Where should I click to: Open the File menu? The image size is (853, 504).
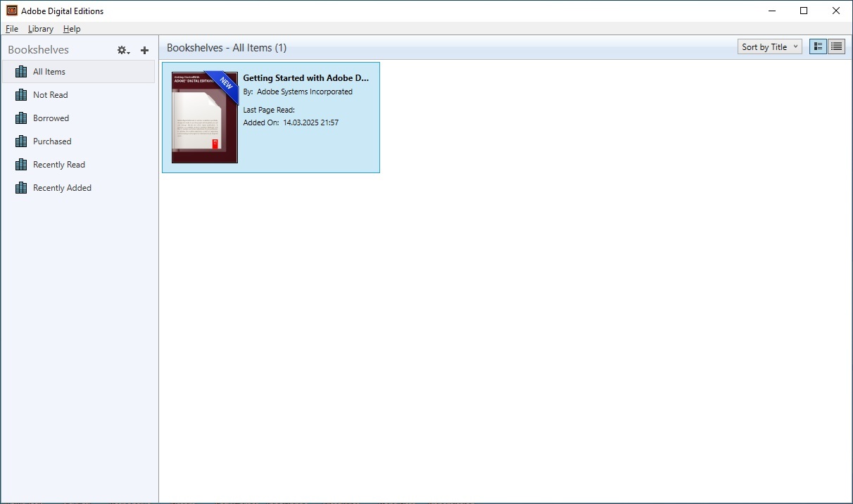(12, 29)
